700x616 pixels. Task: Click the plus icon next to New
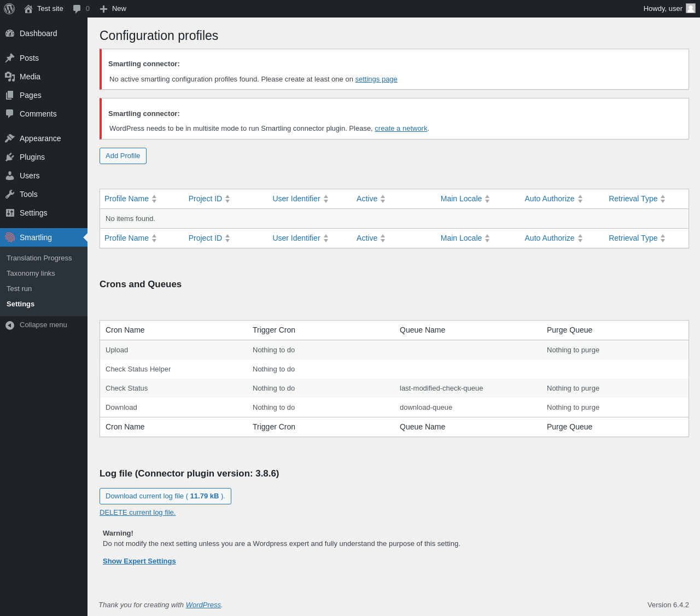click(103, 9)
